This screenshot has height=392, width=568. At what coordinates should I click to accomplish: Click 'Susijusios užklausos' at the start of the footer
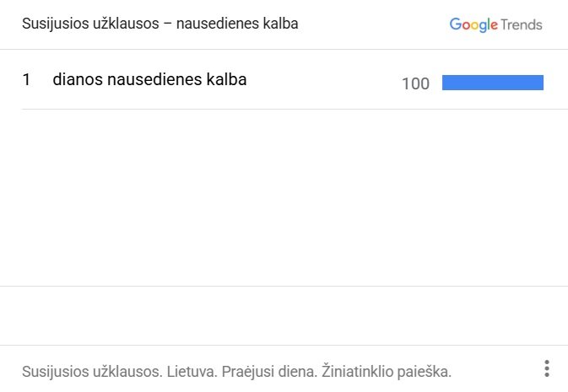[x=92, y=372]
